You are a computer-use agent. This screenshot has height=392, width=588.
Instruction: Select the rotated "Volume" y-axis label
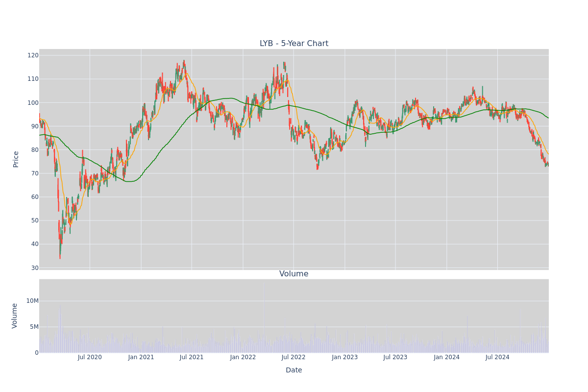15,316
